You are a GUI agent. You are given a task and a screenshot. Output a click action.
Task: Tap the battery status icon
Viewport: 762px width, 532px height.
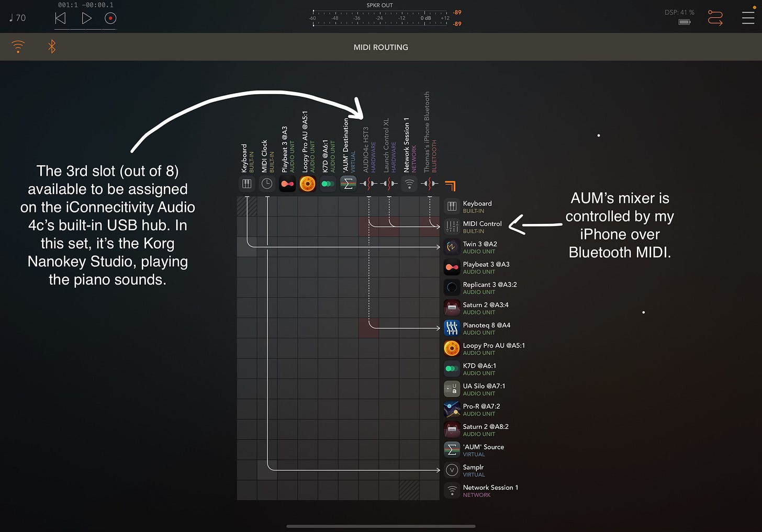685,22
